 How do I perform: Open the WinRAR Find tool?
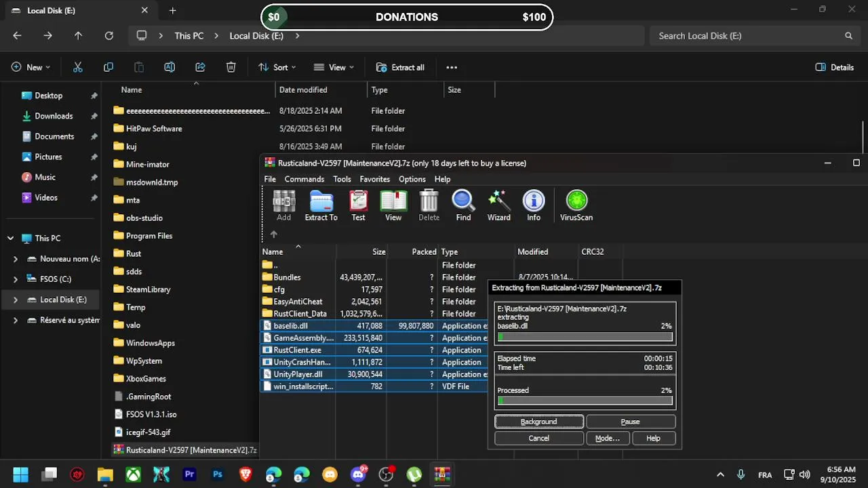click(x=463, y=205)
